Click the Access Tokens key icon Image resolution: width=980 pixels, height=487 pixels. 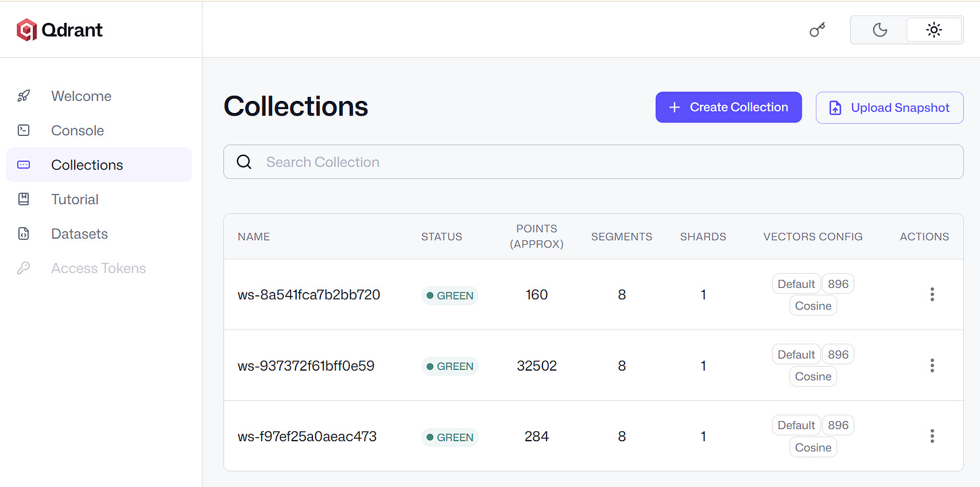pyautogui.click(x=24, y=268)
